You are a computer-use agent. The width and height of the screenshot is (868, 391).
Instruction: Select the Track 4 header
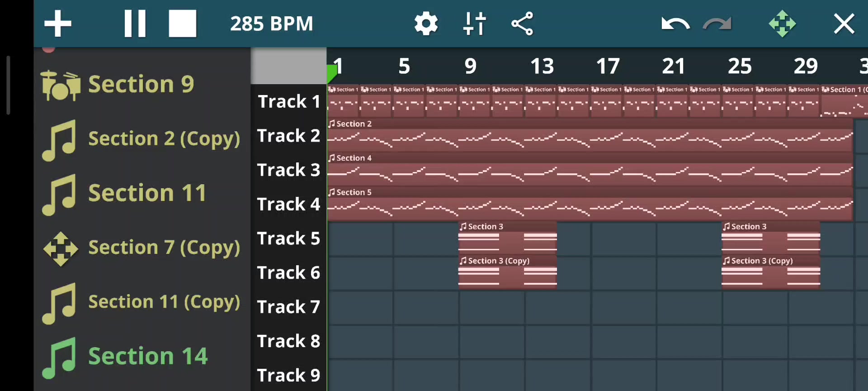click(x=289, y=204)
